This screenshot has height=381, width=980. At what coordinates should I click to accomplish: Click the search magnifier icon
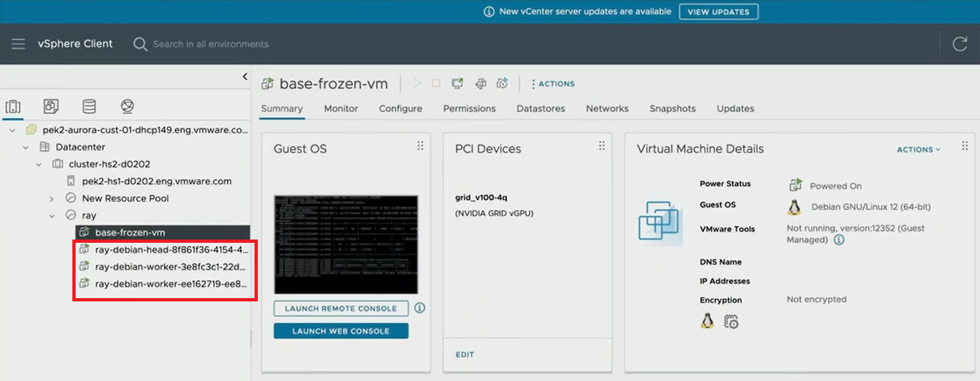tap(140, 44)
